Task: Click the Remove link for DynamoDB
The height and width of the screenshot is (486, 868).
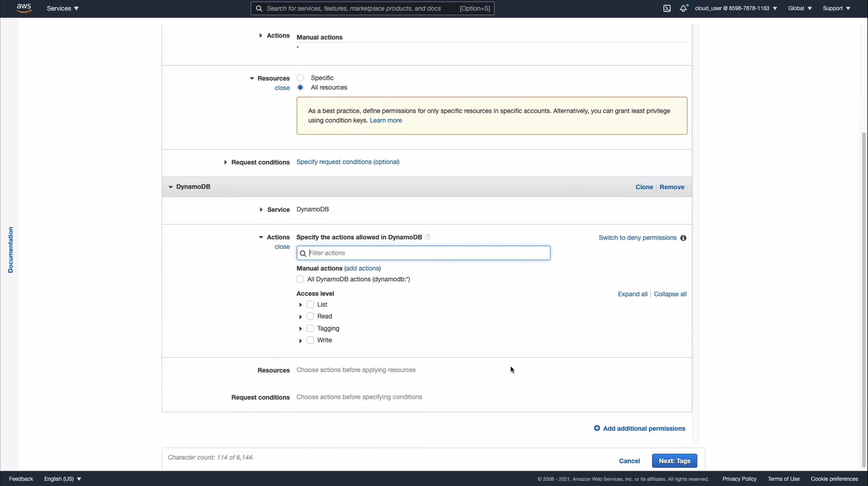Action: point(671,187)
